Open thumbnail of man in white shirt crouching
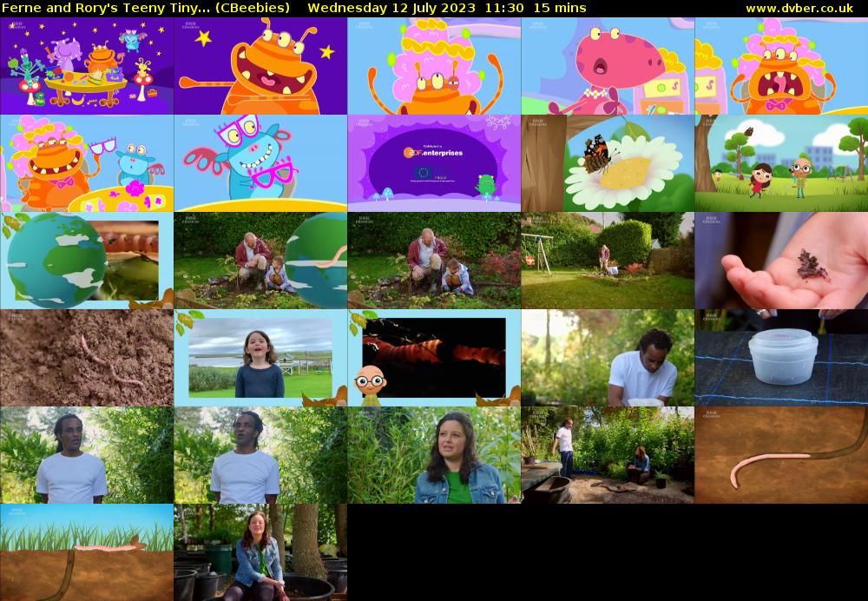Screen dimensions: 868x601 (608, 358)
